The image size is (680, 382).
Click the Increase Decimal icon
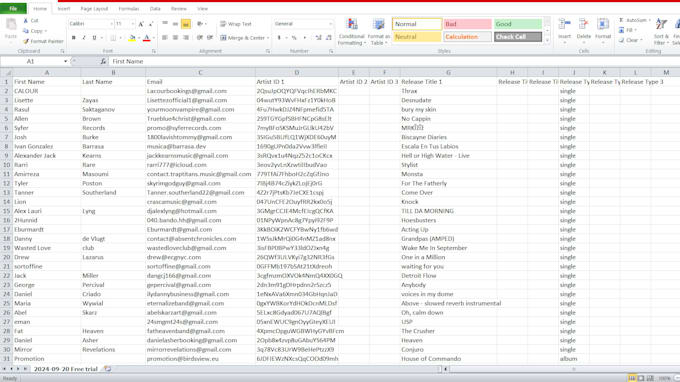pyautogui.click(x=318, y=38)
